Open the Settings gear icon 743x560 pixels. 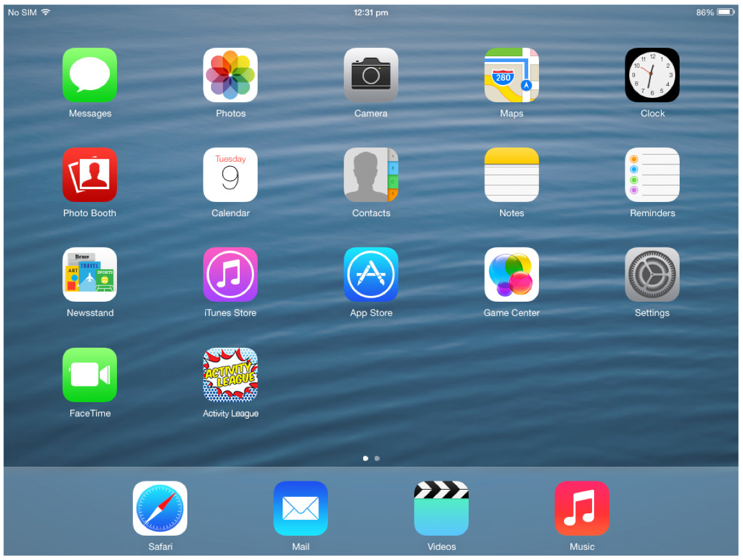coord(652,275)
